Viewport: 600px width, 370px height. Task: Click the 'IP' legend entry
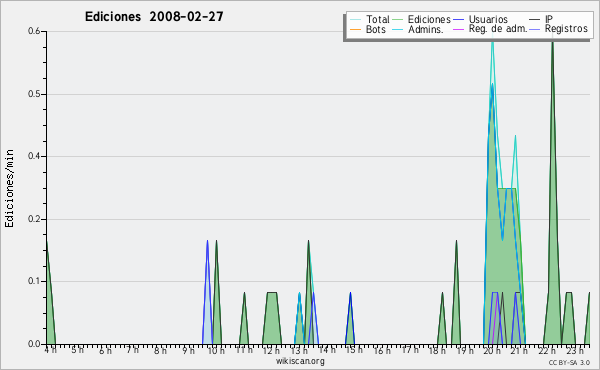pyautogui.click(x=541, y=19)
